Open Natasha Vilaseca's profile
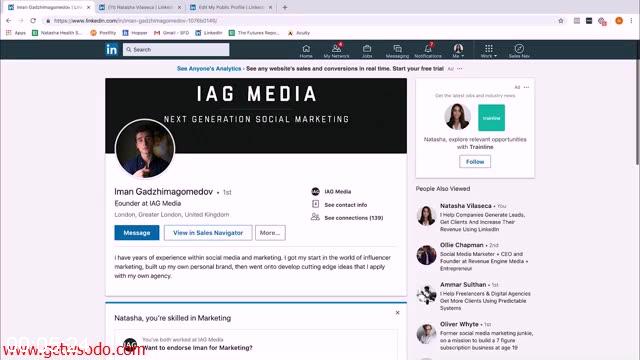 tap(466, 206)
